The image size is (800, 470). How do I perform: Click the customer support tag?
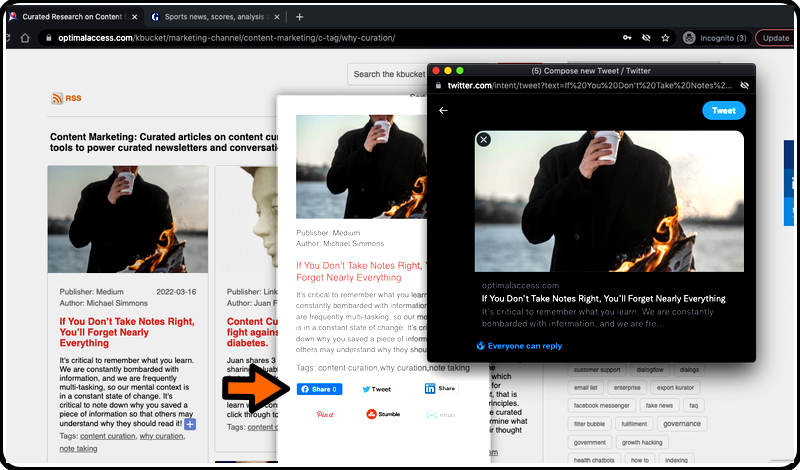click(x=596, y=369)
